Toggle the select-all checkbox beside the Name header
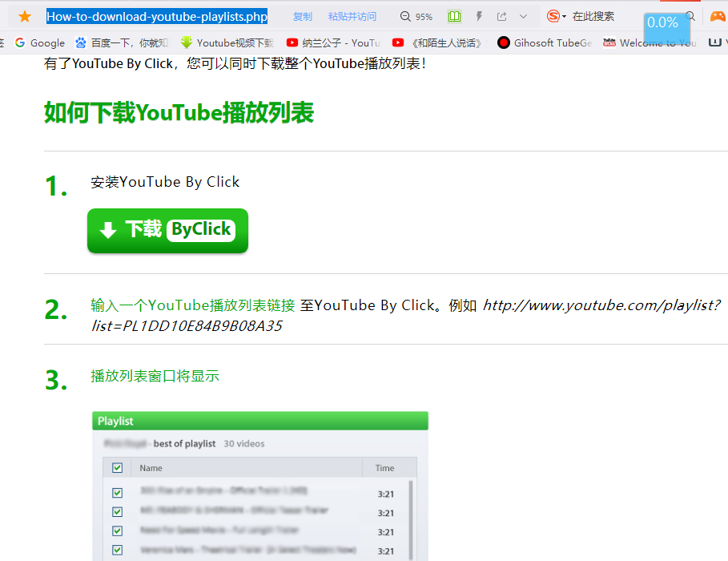 pyautogui.click(x=118, y=467)
